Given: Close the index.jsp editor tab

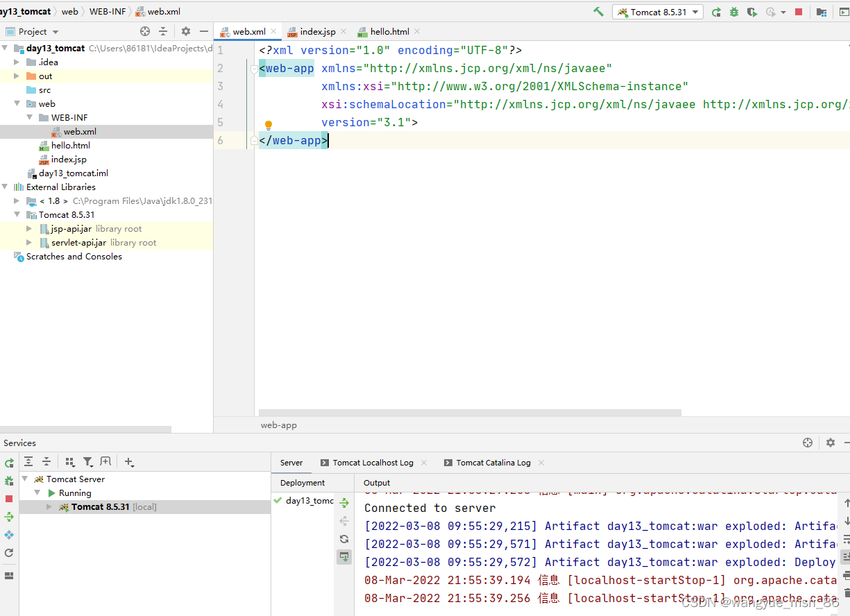Looking at the screenshot, I should (x=343, y=31).
